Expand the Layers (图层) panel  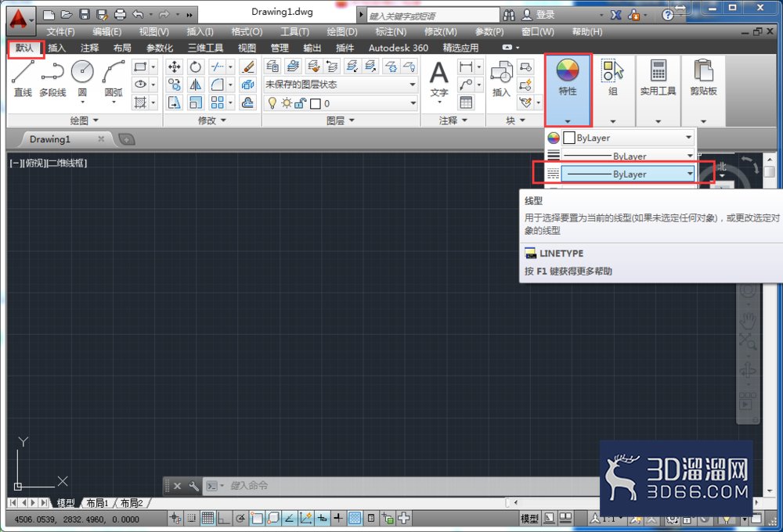(341, 120)
